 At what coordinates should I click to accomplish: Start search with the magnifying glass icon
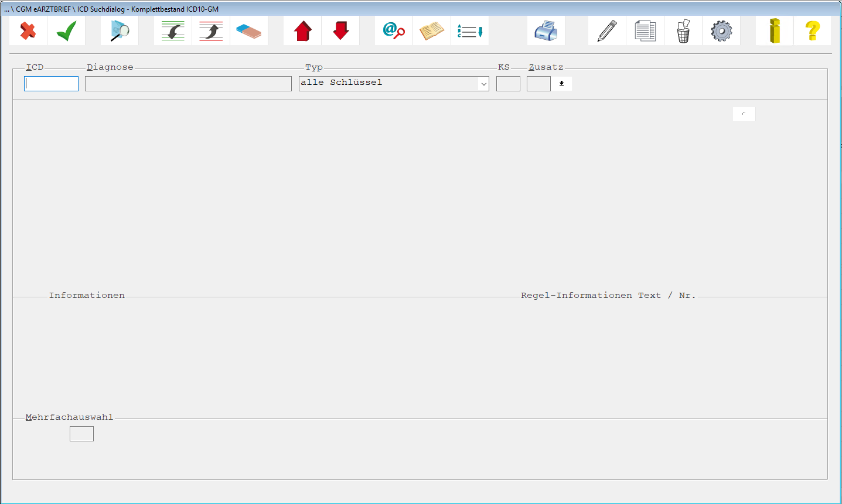click(120, 30)
